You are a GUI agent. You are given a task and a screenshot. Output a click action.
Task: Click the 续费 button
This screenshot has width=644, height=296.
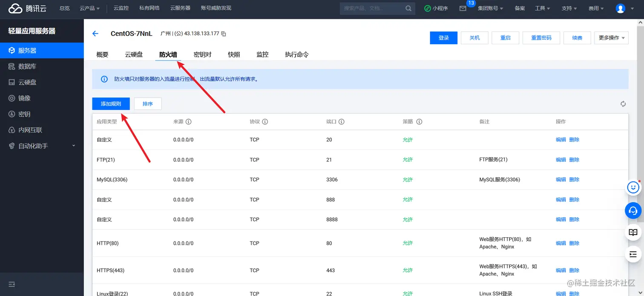[x=577, y=38]
